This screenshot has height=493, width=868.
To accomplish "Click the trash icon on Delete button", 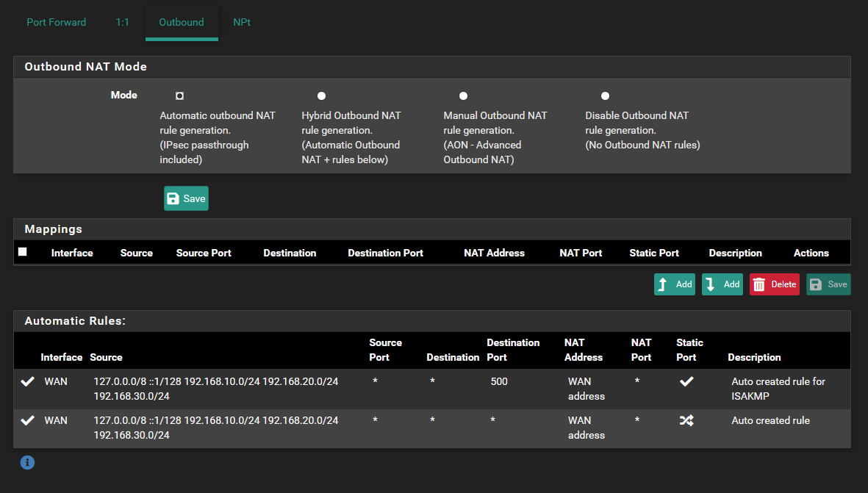I will [759, 284].
